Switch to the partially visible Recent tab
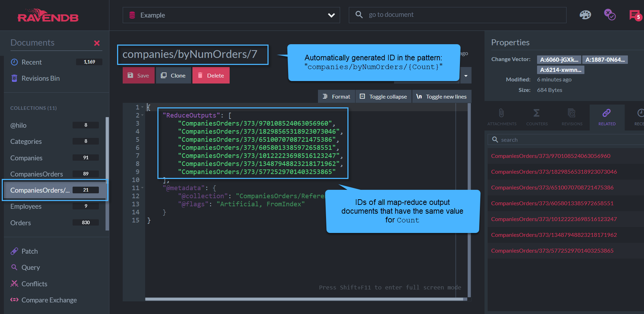 (639, 118)
